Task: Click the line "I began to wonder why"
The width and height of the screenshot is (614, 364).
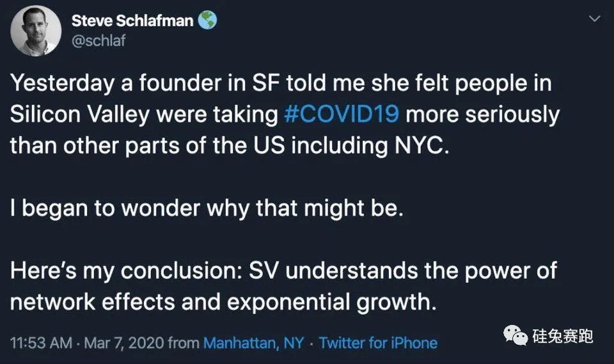Action: coord(207,209)
